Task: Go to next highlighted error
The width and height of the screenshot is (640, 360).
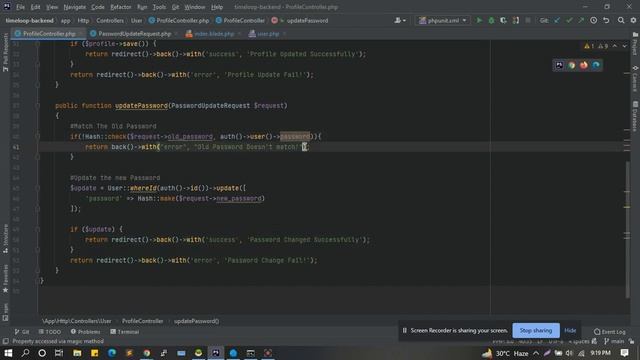Action: pos(624,46)
